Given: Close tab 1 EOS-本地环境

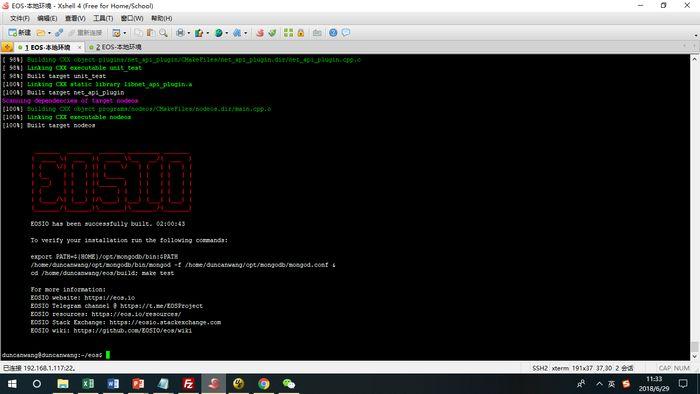Looking at the screenshot, I should [80, 47].
